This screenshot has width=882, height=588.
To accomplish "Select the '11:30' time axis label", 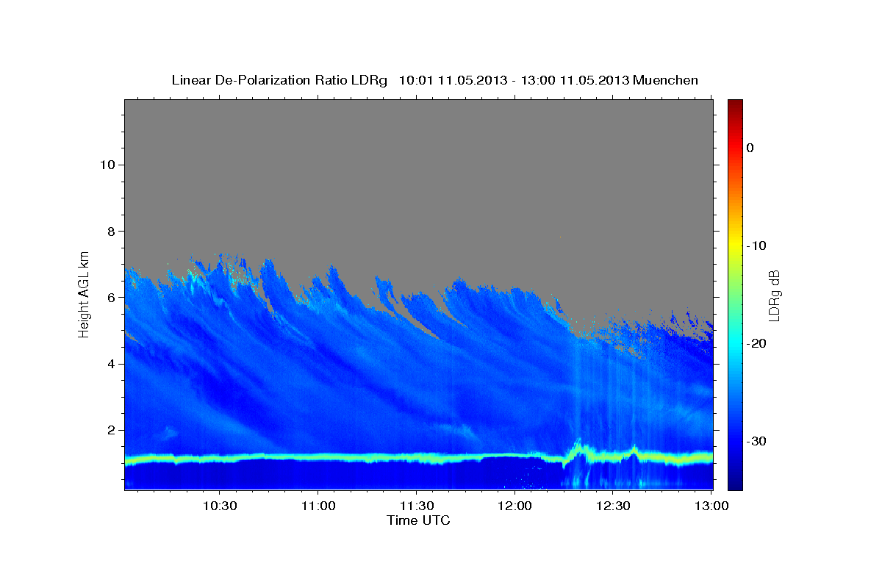I will pyautogui.click(x=417, y=506).
